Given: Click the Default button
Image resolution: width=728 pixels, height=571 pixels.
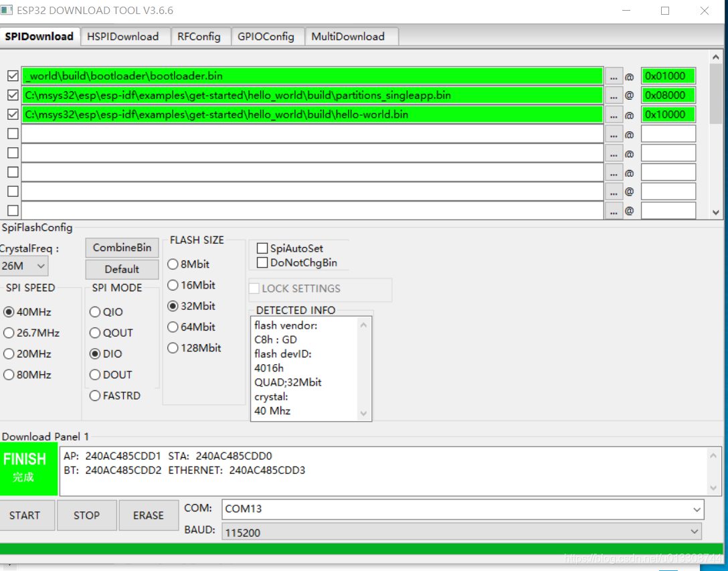Looking at the screenshot, I should click(122, 269).
